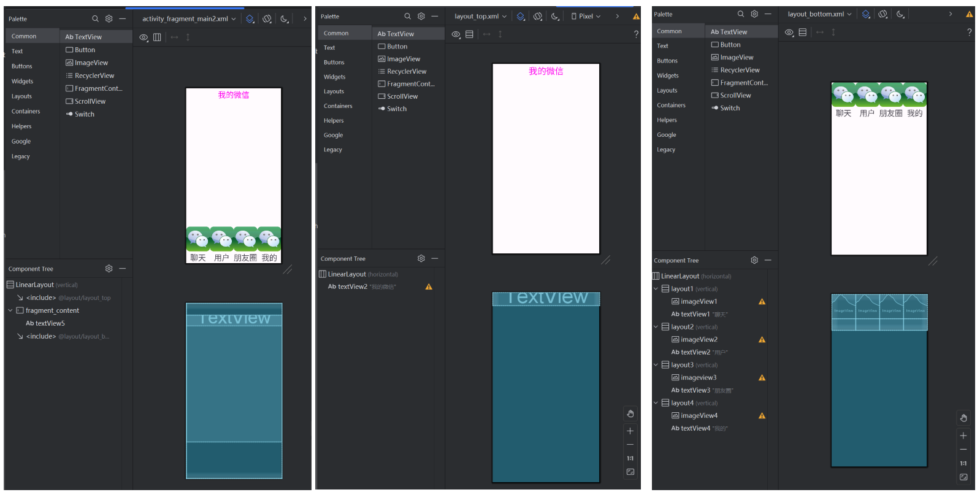Open layout_bottom.xml file dropdown

point(820,14)
